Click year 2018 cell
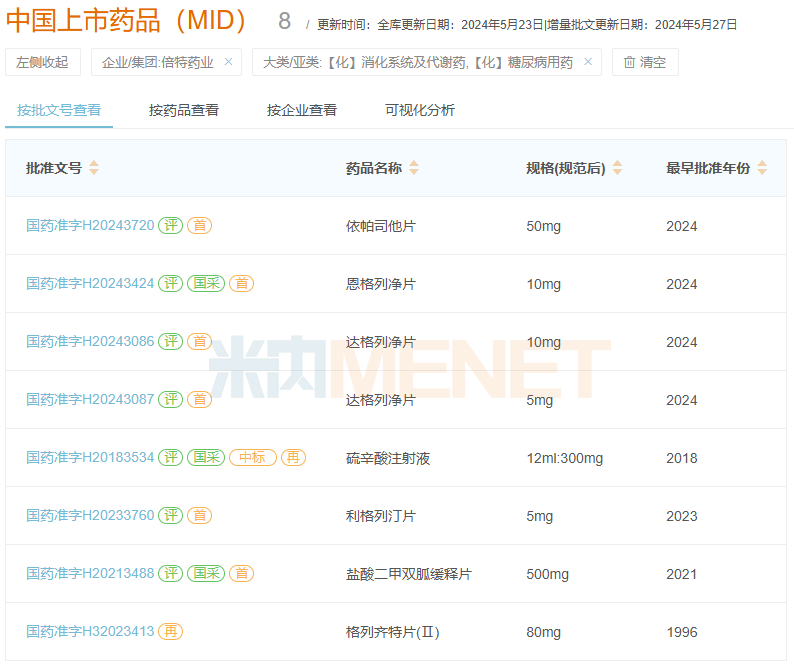The width and height of the screenshot is (794, 666). coord(682,458)
